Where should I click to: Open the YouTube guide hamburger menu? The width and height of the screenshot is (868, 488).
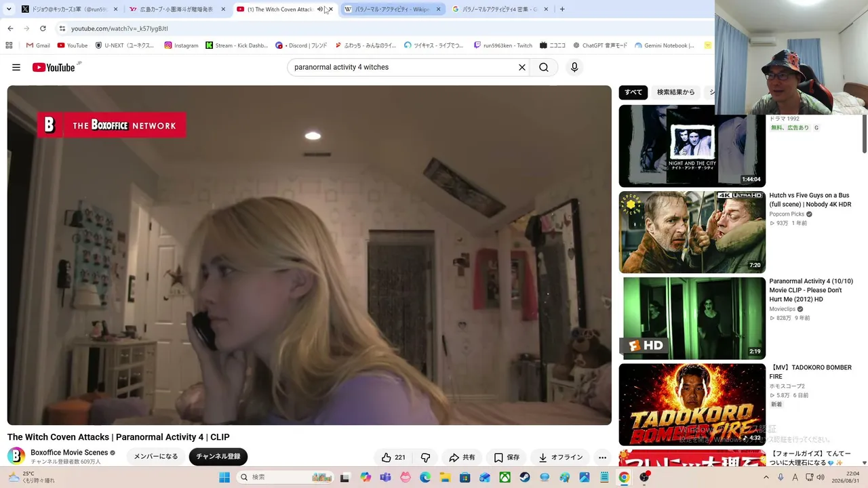[x=16, y=67]
